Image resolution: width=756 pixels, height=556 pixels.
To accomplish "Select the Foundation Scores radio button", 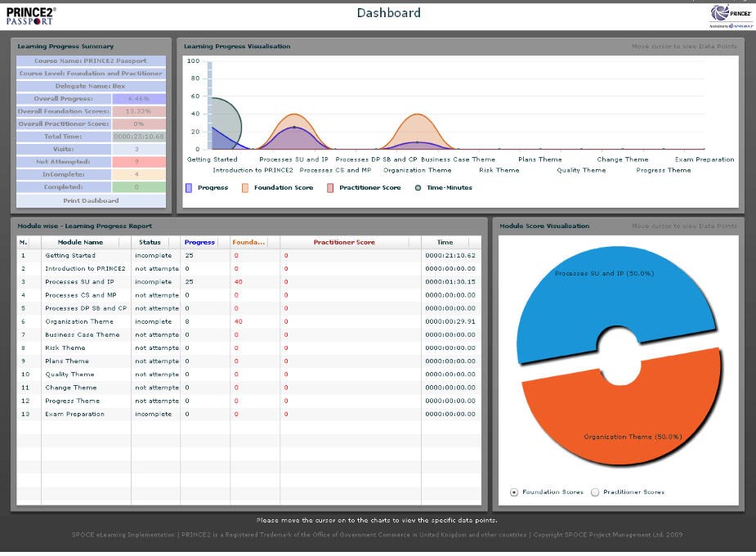I will pos(514,492).
